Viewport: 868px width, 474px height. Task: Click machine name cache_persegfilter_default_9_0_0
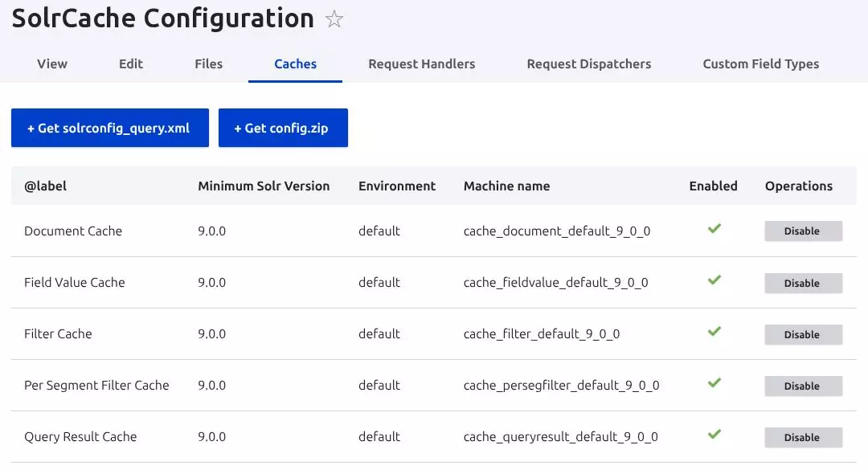tap(561, 386)
